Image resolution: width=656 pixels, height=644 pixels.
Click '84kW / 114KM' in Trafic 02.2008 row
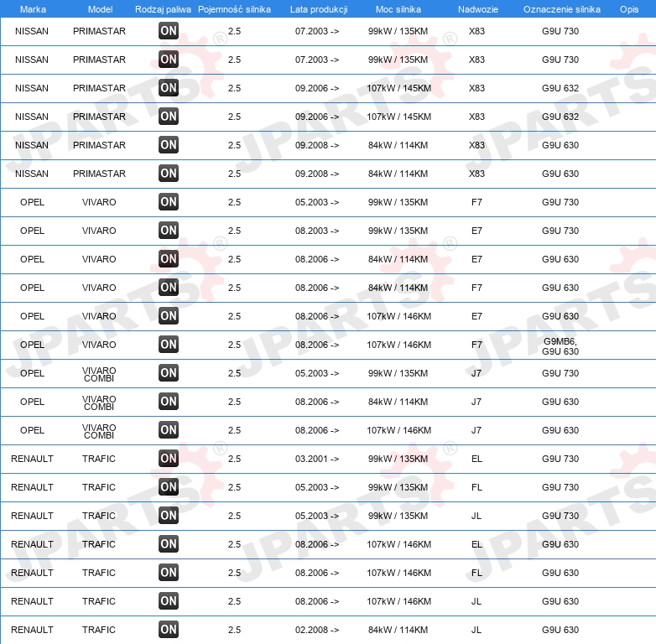pos(398,630)
